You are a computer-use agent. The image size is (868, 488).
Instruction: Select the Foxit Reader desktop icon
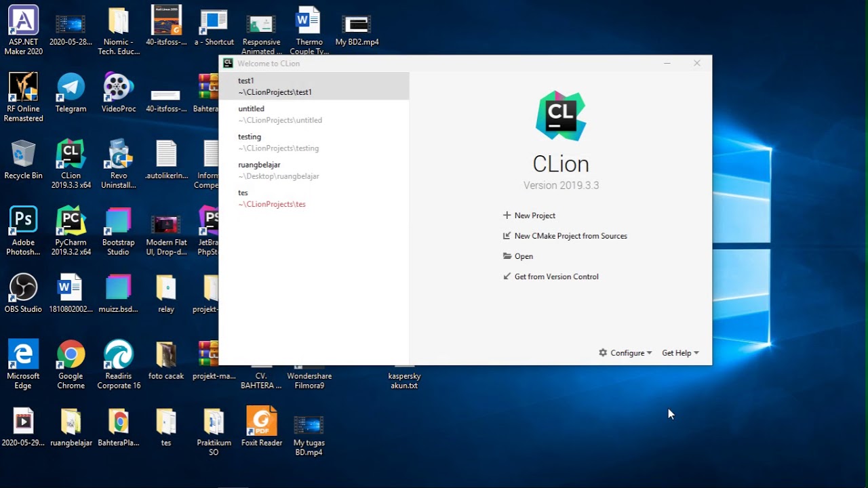click(262, 427)
